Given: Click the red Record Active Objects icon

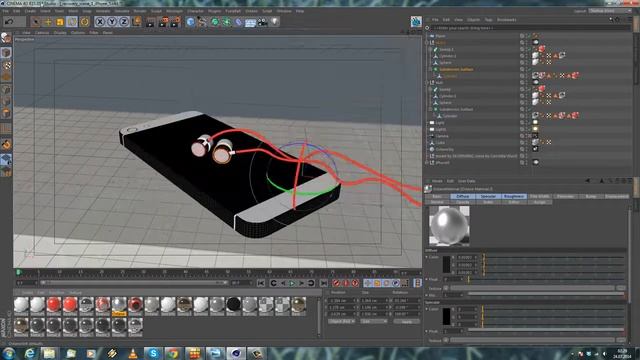Looking at the screenshot, I should (x=336, y=283).
